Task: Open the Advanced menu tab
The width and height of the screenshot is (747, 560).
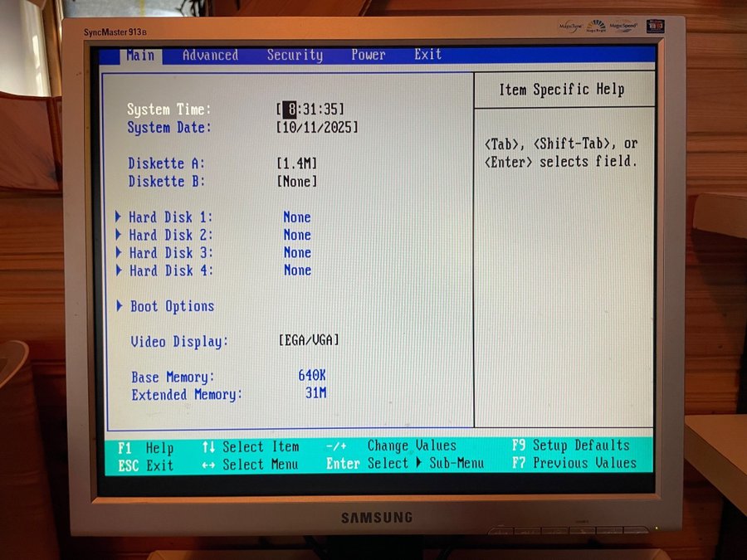Action: pos(210,56)
